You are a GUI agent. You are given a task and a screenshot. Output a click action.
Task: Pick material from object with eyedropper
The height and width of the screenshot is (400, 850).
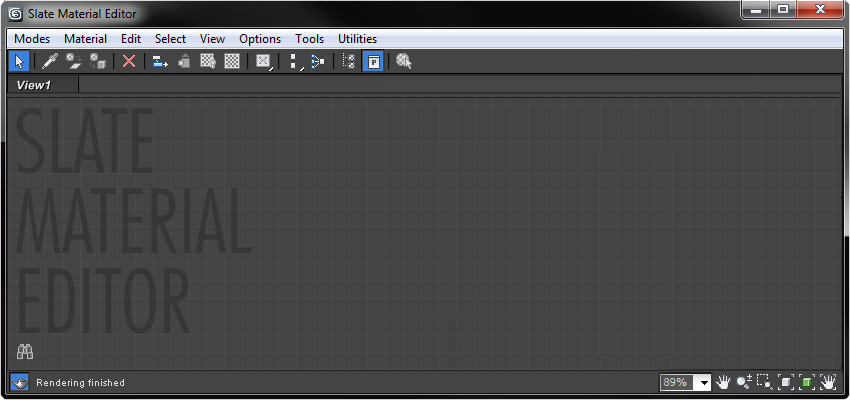[x=49, y=61]
